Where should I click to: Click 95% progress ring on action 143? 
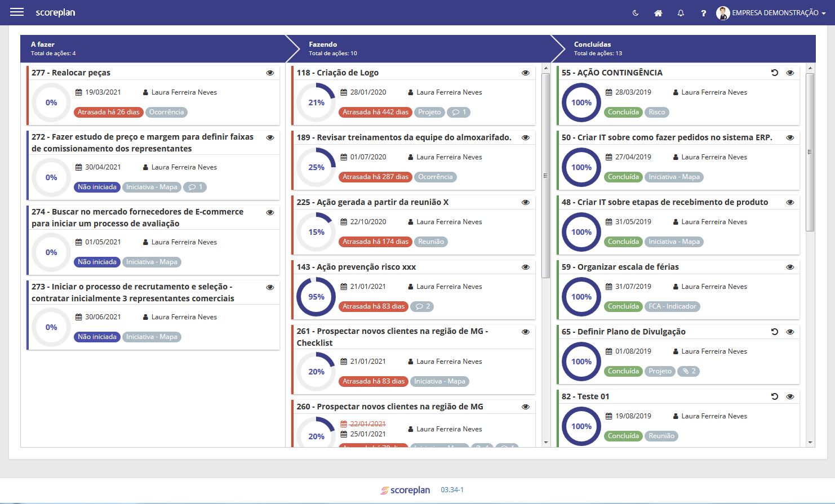click(x=316, y=297)
